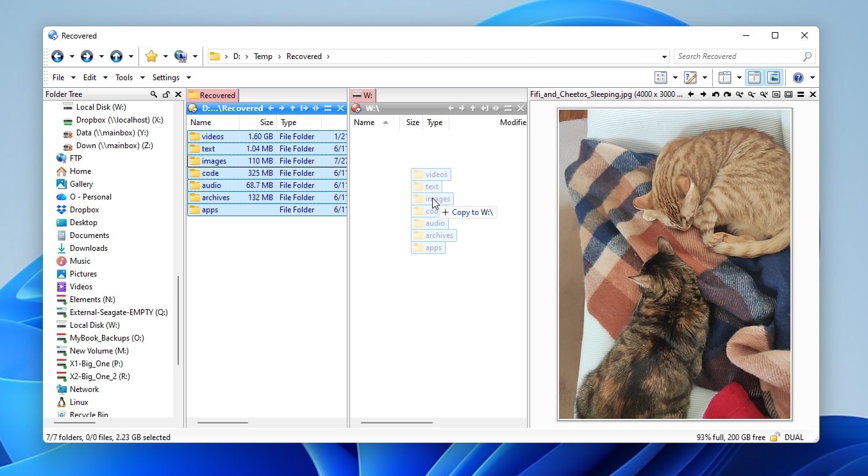Open the Settings menu
The height and width of the screenshot is (476, 868).
tap(166, 78)
